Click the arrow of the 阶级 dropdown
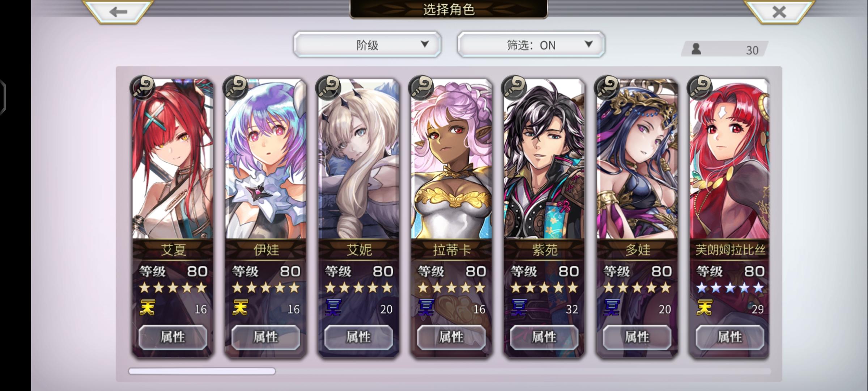The width and height of the screenshot is (868, 391). [425, 44]
